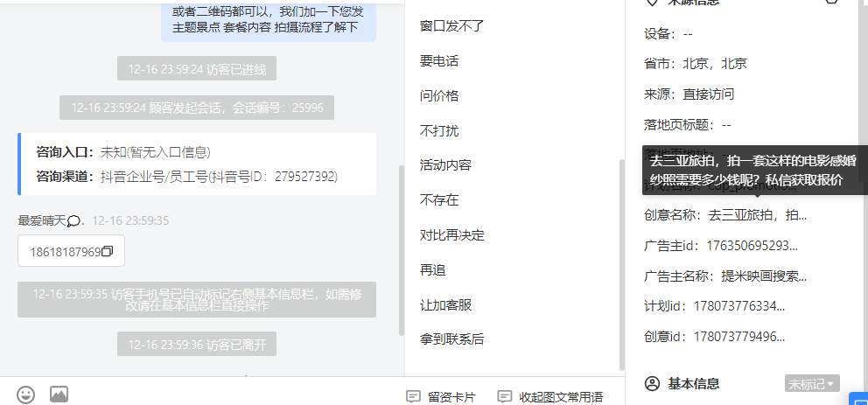The height and width of the screenshot is (405, 868).
Task: Collapse quick phrases via 收起图文常用语
Action: 550,397
